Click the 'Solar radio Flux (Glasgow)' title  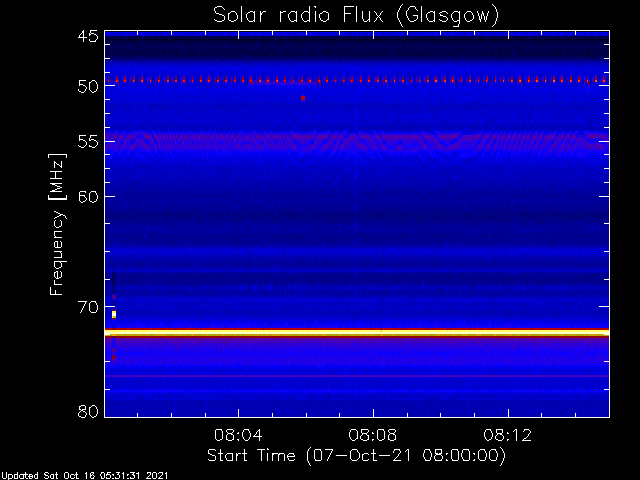tap(356, 16)
